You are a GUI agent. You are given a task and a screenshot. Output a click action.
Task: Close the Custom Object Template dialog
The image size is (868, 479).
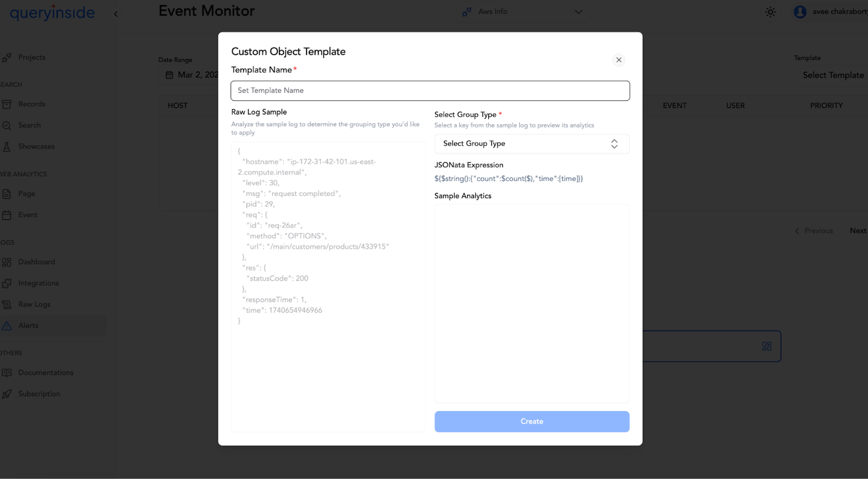(x=618, y=60)
